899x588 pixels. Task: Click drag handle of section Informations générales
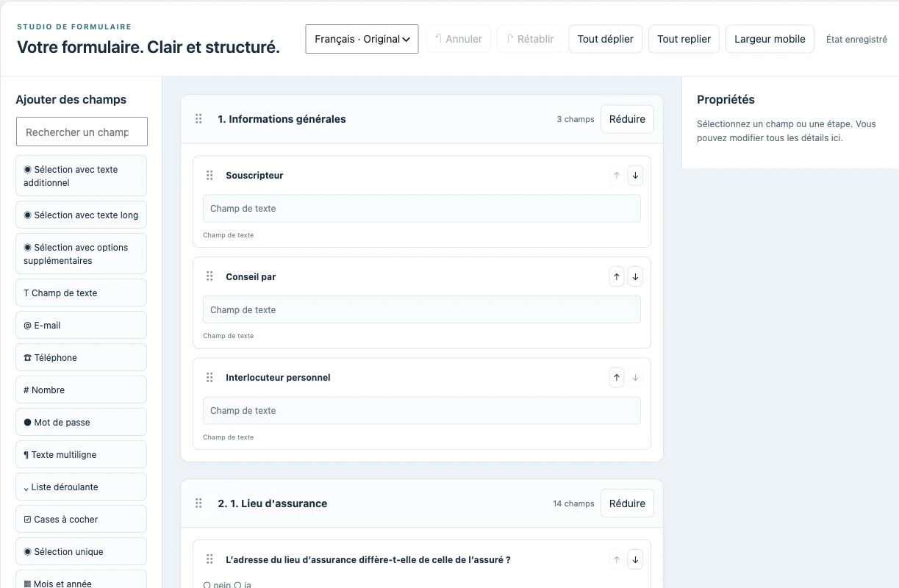(198, 119)
